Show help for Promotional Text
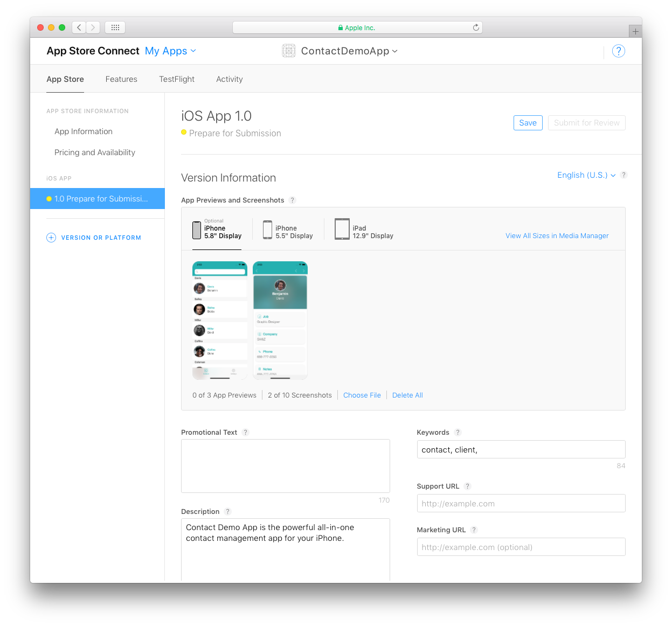 246,432
